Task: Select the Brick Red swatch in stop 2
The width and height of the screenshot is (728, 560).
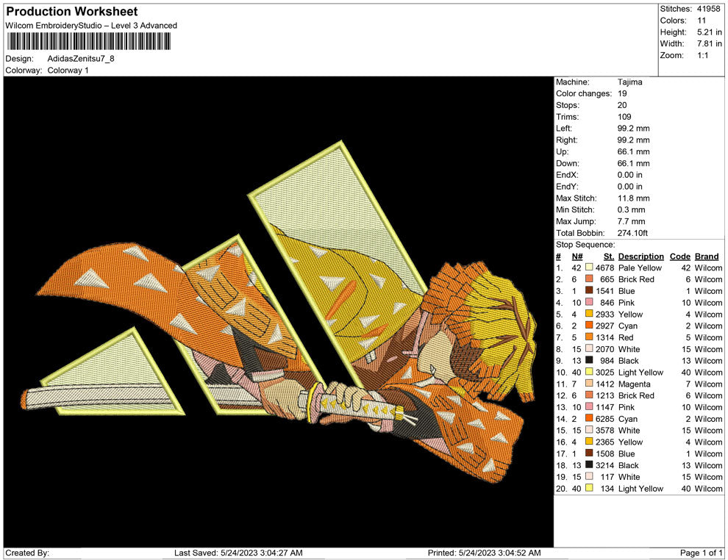Action: point(589,279)
